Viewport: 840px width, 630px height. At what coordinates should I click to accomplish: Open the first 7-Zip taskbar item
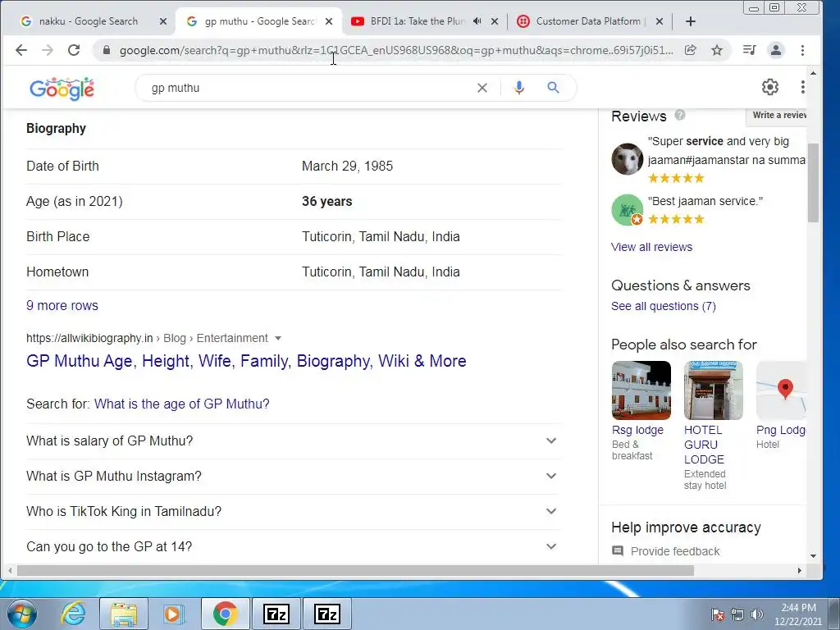276,614
